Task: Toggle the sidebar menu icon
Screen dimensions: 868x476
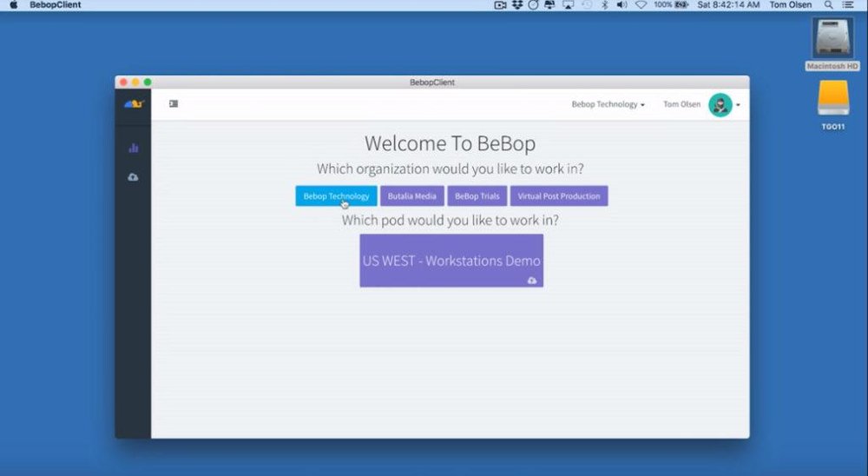Action: point(174,103)
